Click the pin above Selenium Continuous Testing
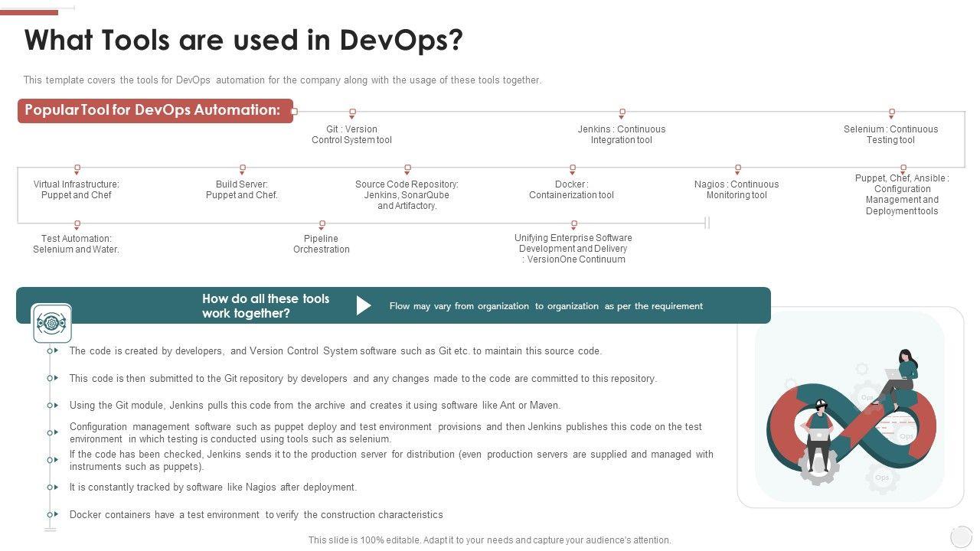This screenshot has height=551, width=980. (x=891, y=113)
